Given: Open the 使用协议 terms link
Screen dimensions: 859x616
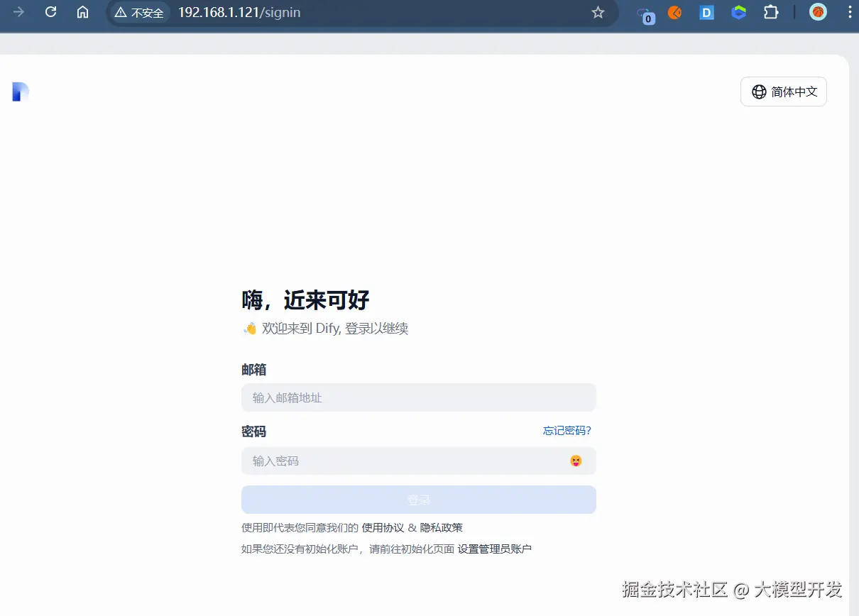Looking at the screenshot, I should (383, 527).
